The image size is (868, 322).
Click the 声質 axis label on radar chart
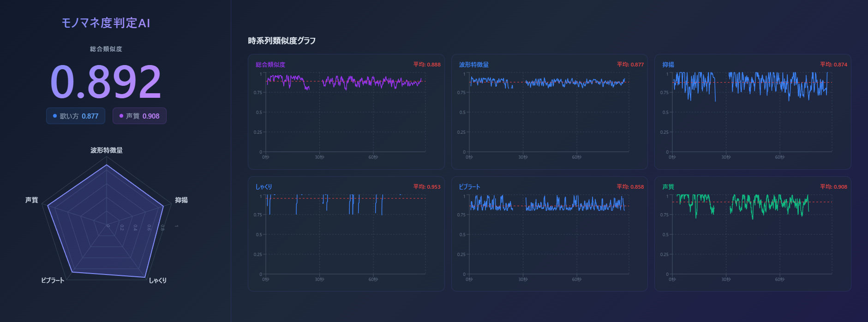[31, 200]
